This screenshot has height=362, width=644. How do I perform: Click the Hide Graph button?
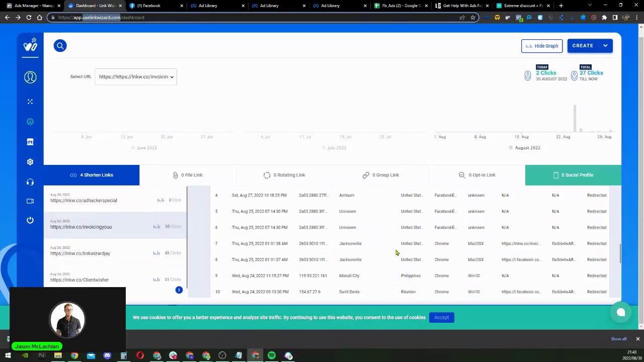pyautogui.click(x=542, y=46)
